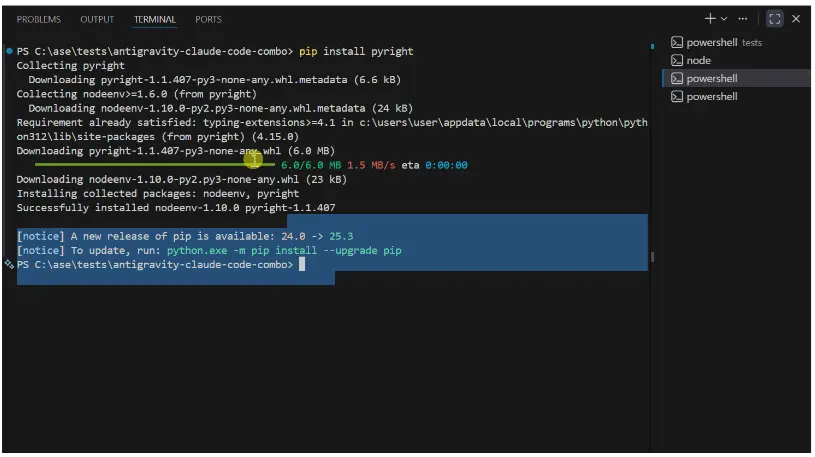Toggle maximized panel size

coord(774,19)
